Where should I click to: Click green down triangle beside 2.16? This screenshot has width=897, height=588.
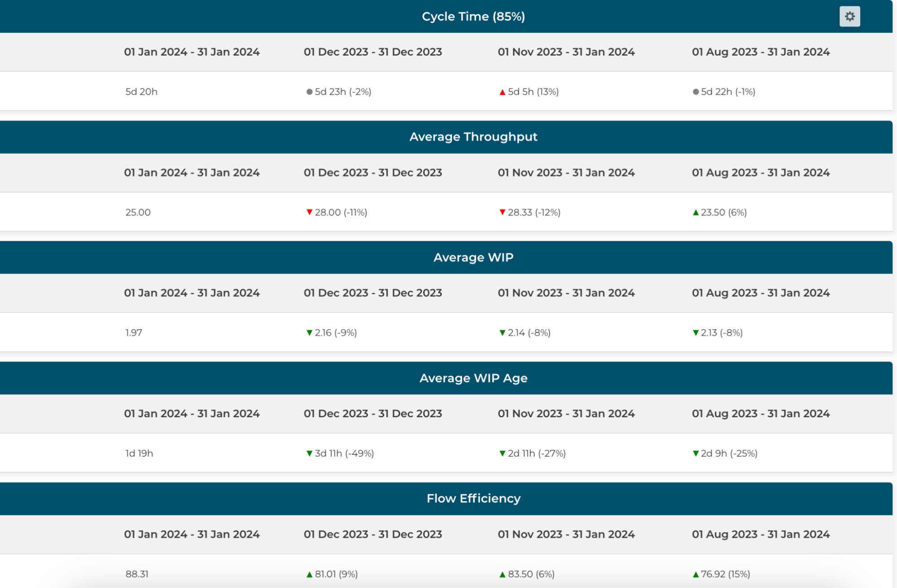309,333
